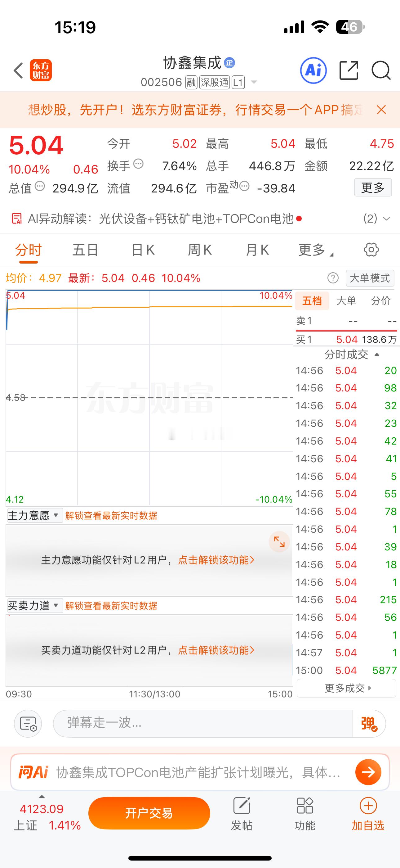The image size is (400, 868).
Task: Open the 更多 chart period dropdown
Action: pyautogui.click(x=316, y=250)
